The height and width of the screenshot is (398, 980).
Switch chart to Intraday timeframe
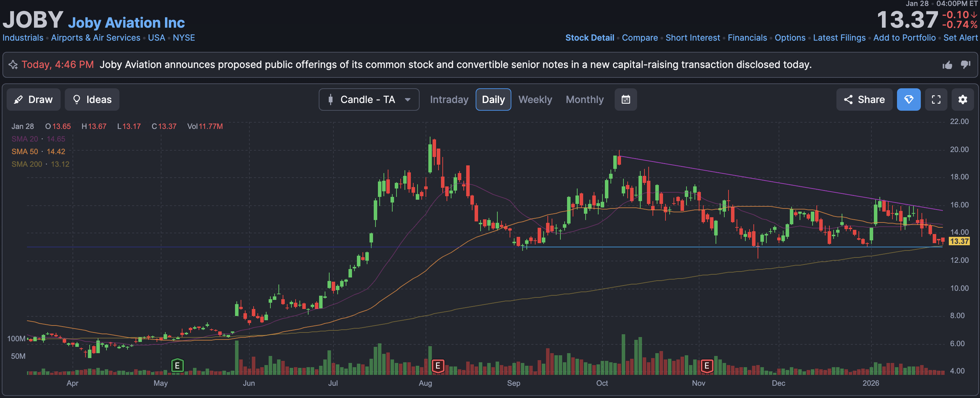click(x=449, y=100)
